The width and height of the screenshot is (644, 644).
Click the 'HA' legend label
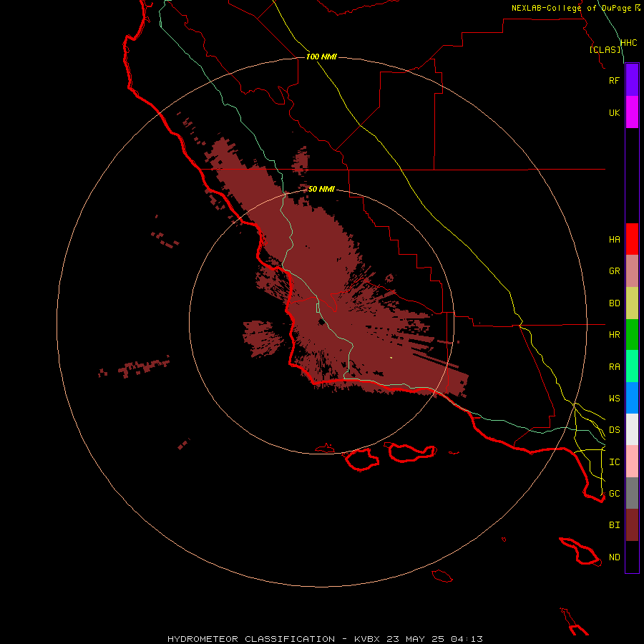pos(614,239)
